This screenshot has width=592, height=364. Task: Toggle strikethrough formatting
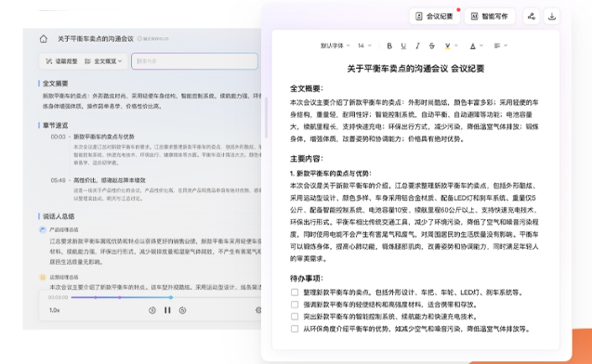[x=432, y=45]
